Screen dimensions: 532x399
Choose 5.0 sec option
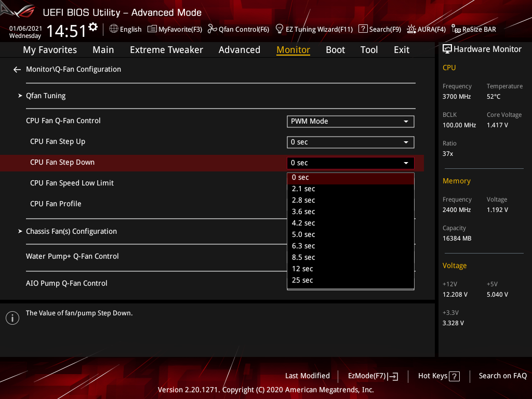point(351,235)
